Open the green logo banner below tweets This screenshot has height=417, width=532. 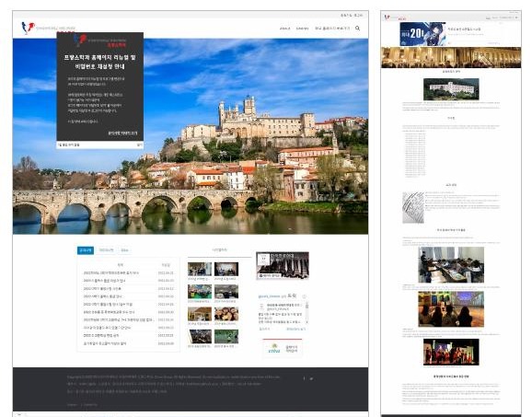(x=283, y=349)
